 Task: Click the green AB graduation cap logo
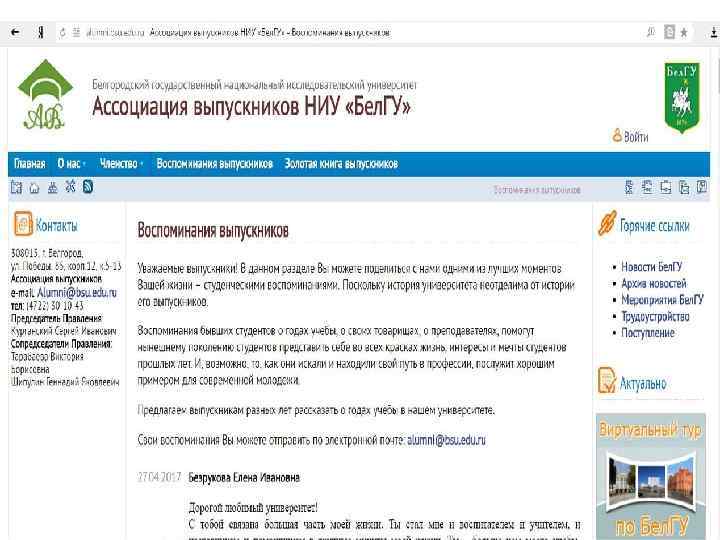pos(45,95)
